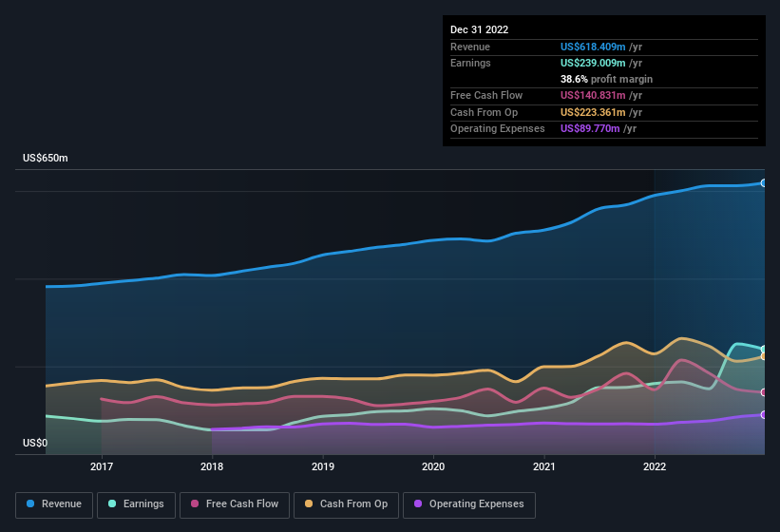The height and width of the screenshot is (532, 780).
Task: Select the 2021 x-axis label
Action: click(x=544, y=466)
